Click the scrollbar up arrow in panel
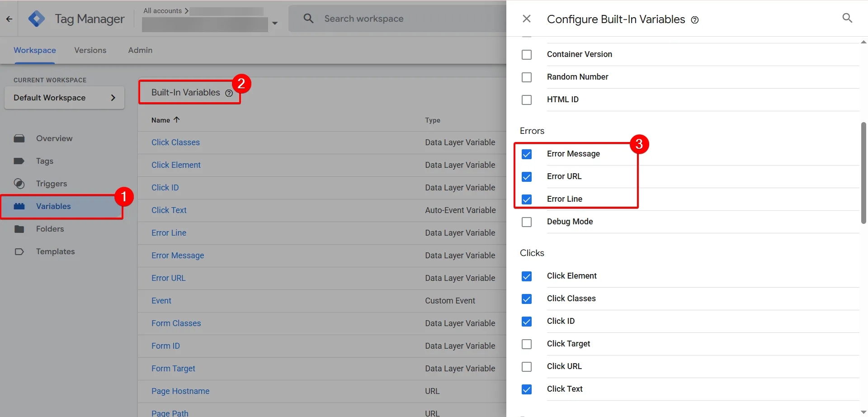 coord(863,42)
